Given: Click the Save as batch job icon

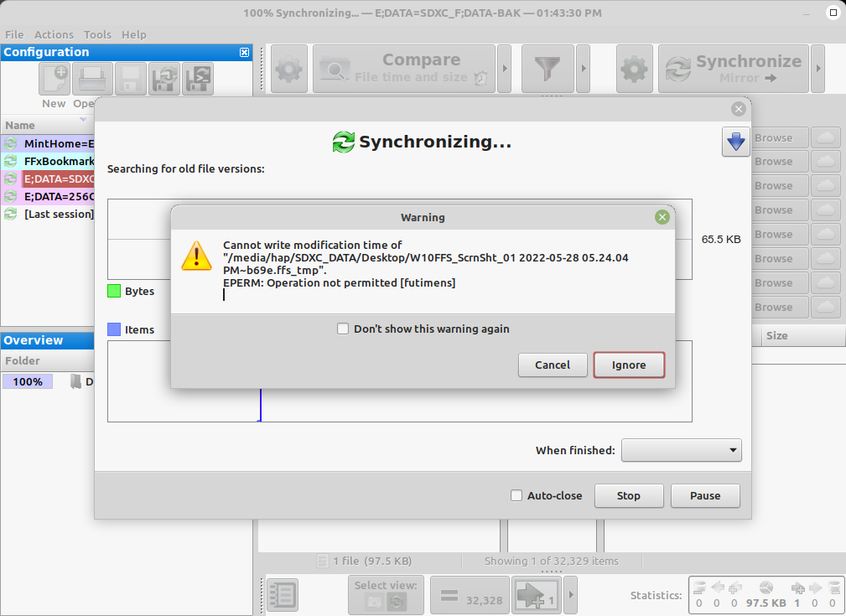Looking at the screenshot, I should pyautogui.click(x=198, y=79).
